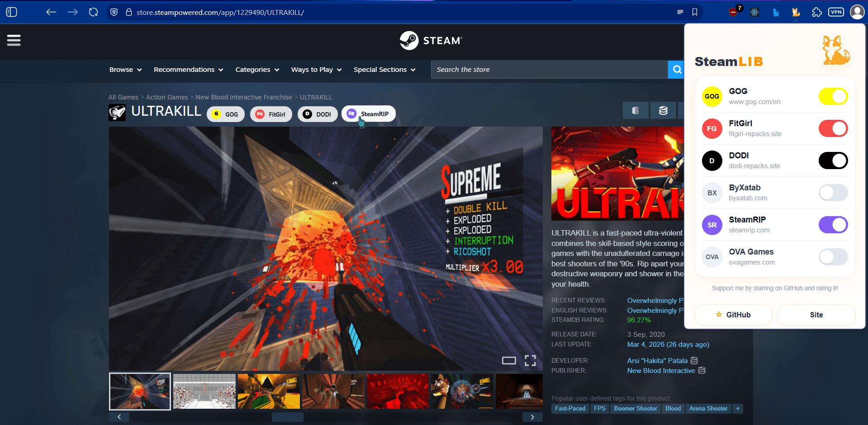Click the SteamLIB fox extension icon
This screenshot has height=425, width=868.
point(796,12)
